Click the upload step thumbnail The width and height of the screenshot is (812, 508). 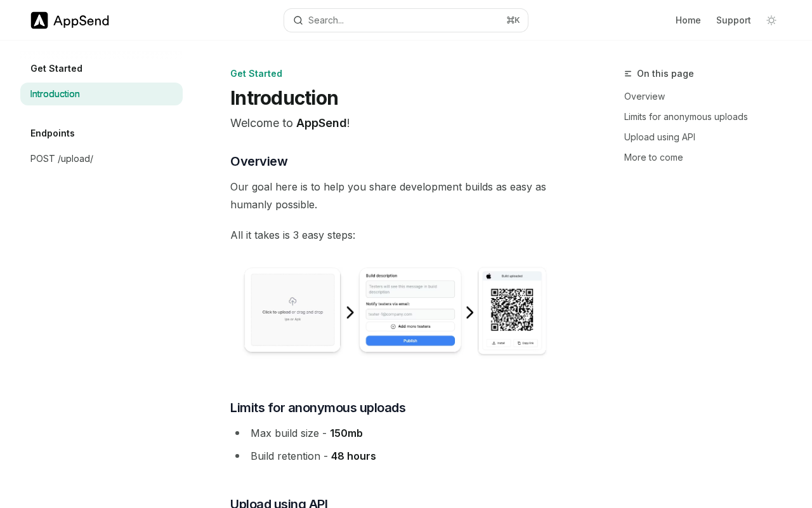tap(292, 310)
